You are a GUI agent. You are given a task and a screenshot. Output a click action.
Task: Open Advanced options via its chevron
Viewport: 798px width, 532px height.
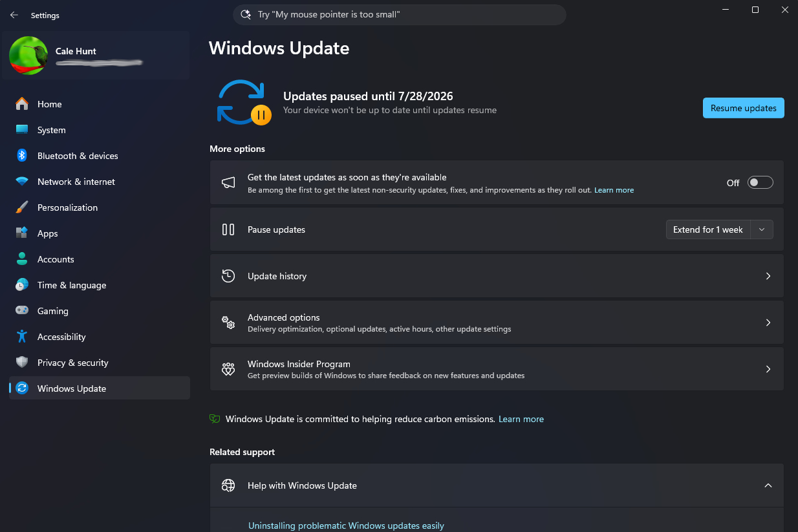(768, 323)
